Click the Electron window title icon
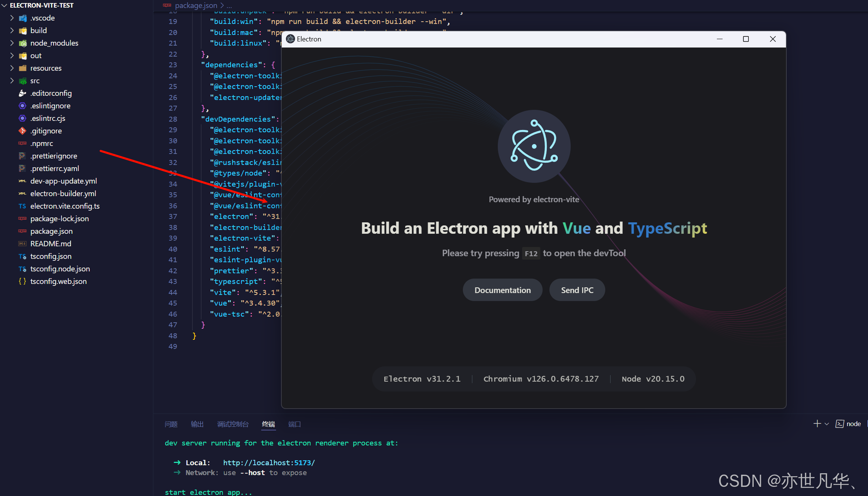 click(290, 39)
